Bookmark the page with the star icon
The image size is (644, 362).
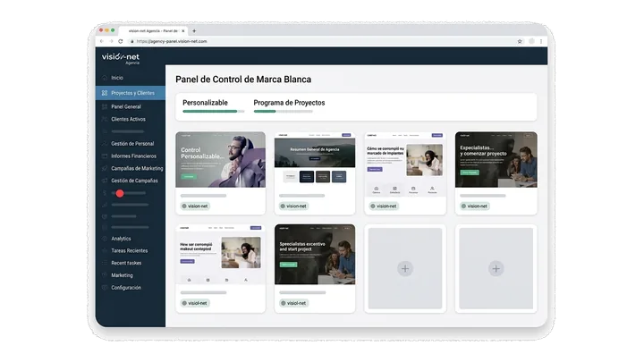(520, 41)
